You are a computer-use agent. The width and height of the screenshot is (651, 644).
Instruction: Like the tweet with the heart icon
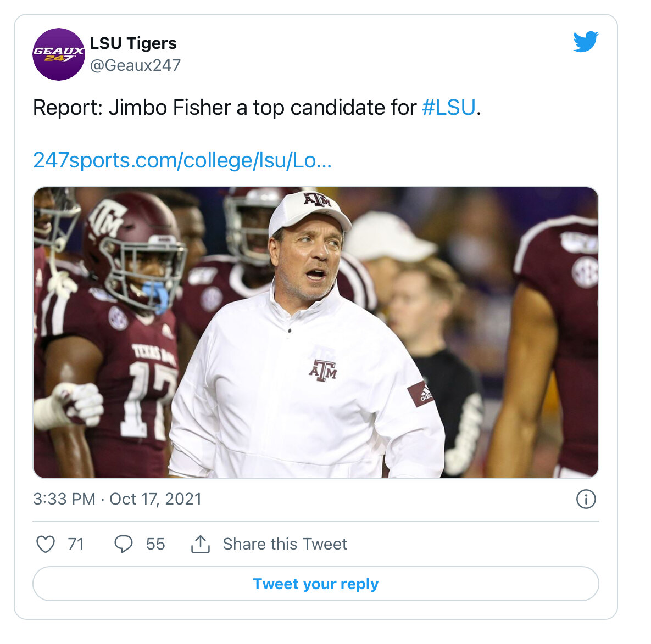46,544
